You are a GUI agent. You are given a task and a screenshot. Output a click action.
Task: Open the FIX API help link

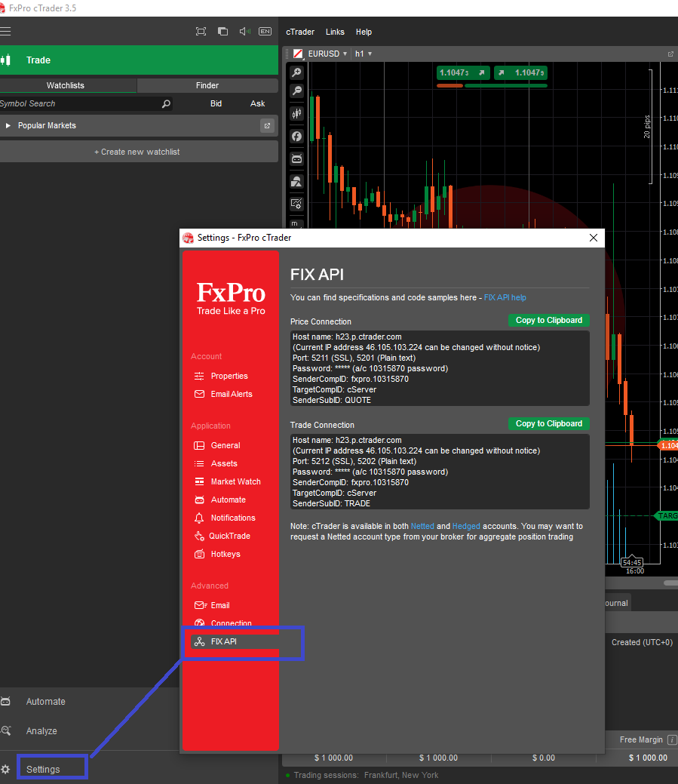[x=505, y=297]
